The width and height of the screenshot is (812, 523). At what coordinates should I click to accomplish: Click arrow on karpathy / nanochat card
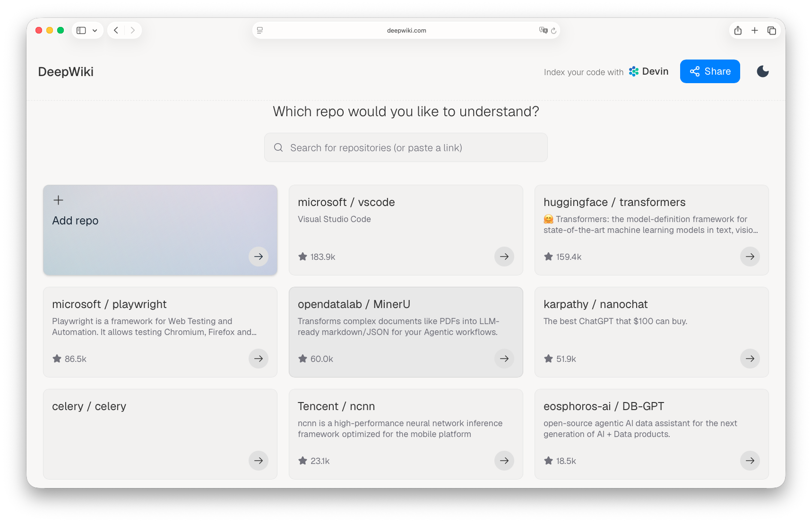click(x=750, y=359)
